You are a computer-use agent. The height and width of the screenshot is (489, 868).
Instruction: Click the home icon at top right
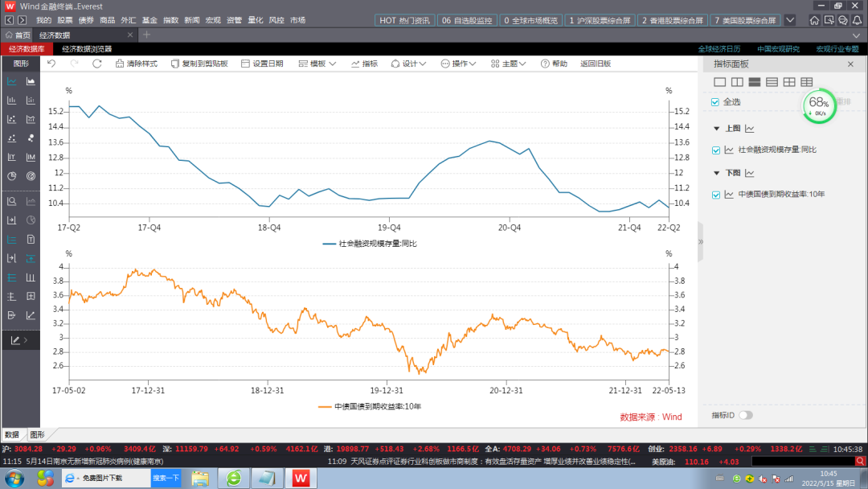click(815, 20)
